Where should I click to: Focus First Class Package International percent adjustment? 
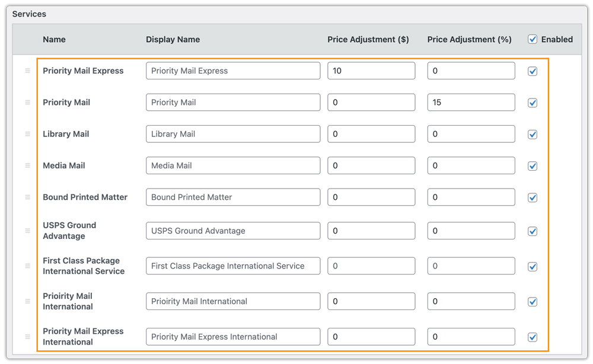471,266
